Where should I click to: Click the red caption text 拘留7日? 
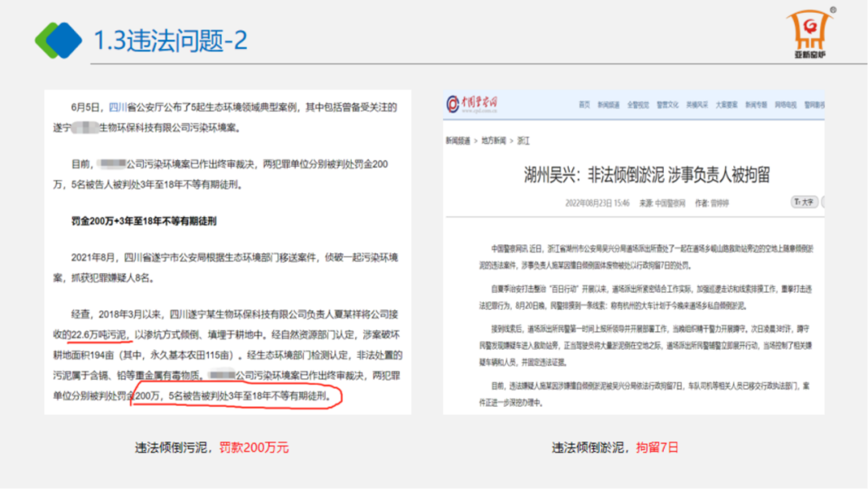(x=657, y=448)
